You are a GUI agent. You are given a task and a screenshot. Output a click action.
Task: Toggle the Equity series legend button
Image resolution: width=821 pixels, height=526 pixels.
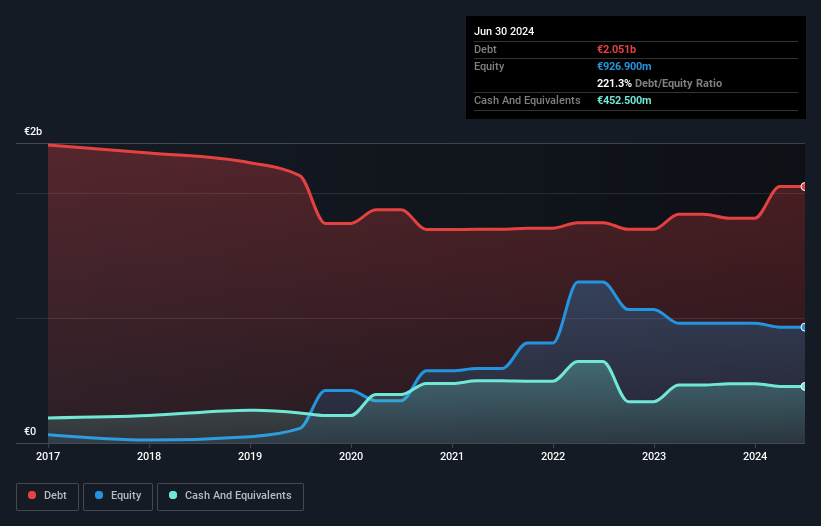coord(118,496)
